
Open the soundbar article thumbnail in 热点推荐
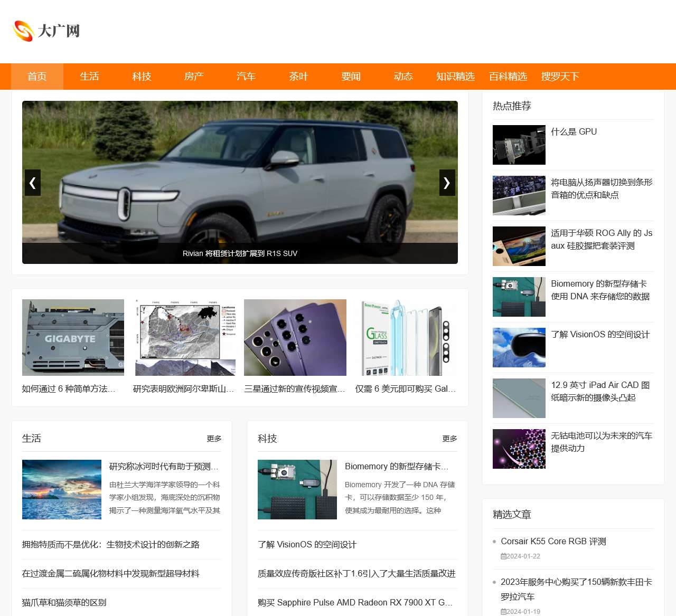pyautogui.click(x=519, y=195)
